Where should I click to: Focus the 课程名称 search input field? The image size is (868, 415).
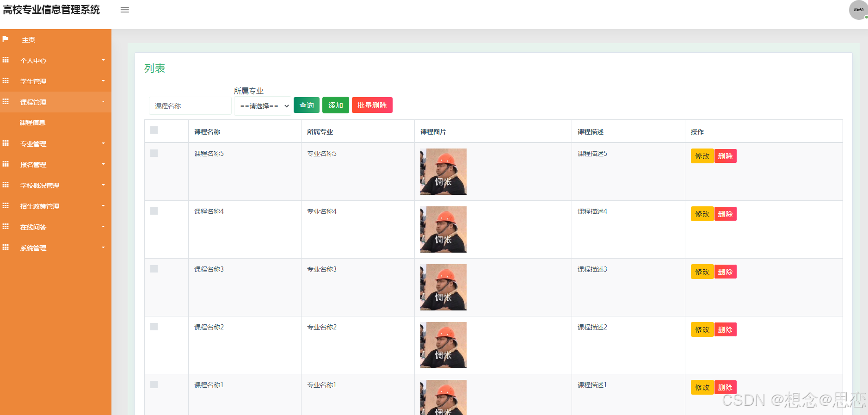click(x=190, y=106)
